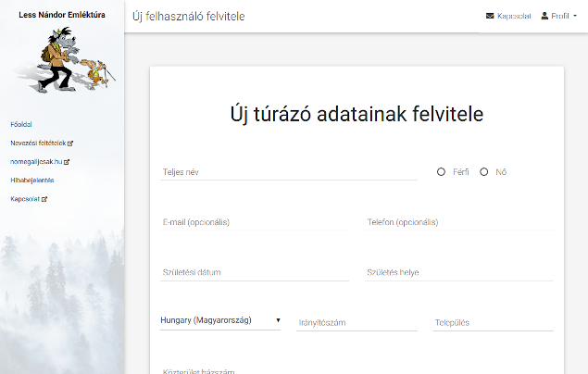The image size is (588, 374).
Task: Open the Hungary (Magyarország) country dropdown
Action: click(220, 320)
